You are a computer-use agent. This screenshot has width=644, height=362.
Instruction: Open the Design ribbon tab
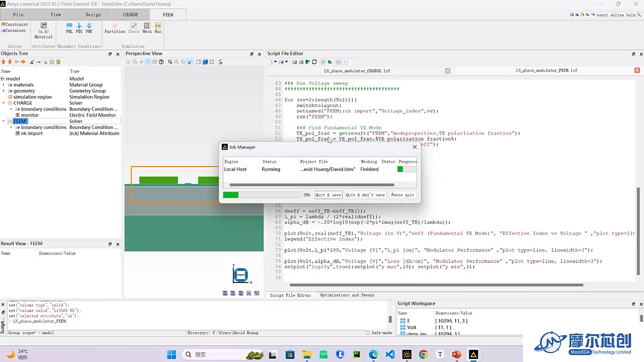point(93,15)
